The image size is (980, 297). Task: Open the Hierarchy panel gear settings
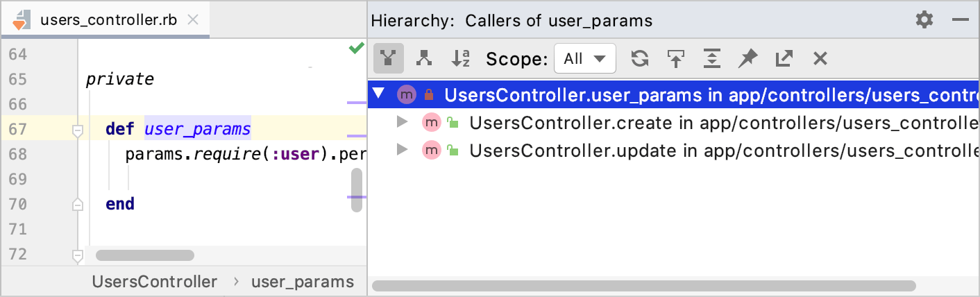click(x=924, y=19)
